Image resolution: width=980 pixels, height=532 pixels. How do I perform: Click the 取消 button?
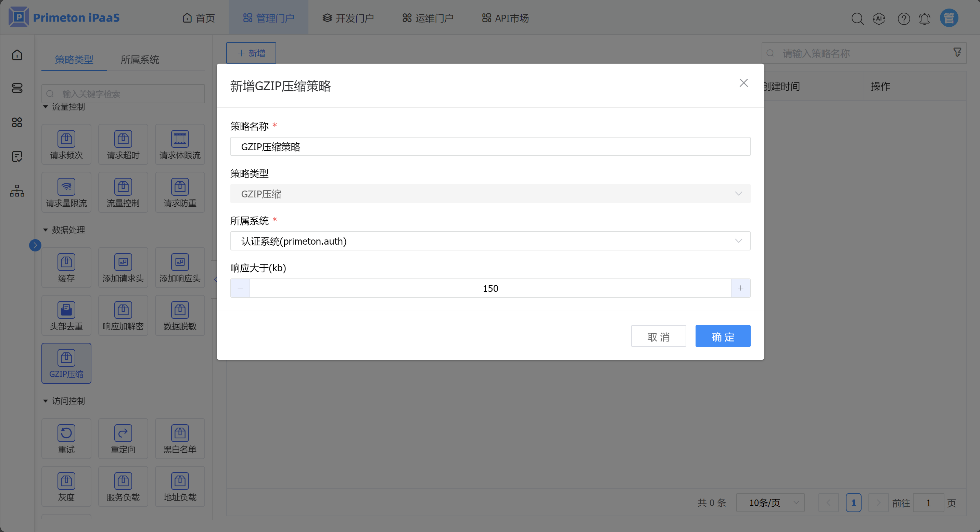click(x=658, y=336)
